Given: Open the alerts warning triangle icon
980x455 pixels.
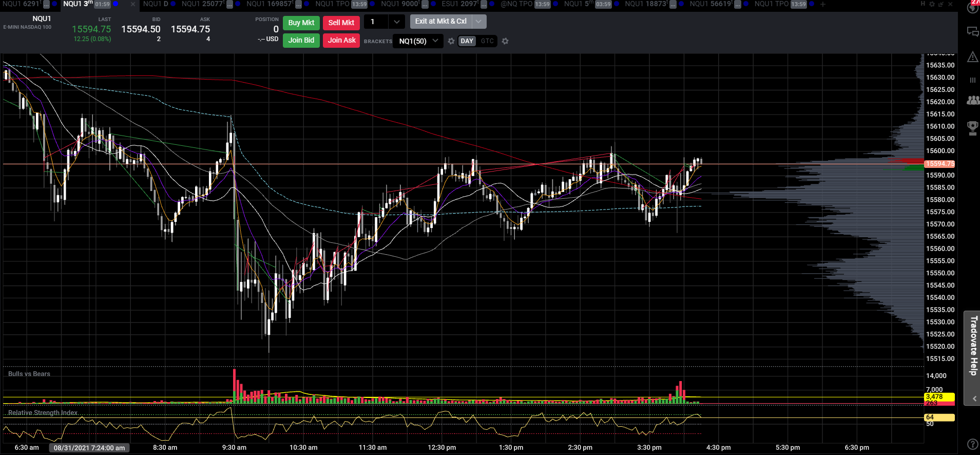Looking at the screenshot, I should point(973,56).
